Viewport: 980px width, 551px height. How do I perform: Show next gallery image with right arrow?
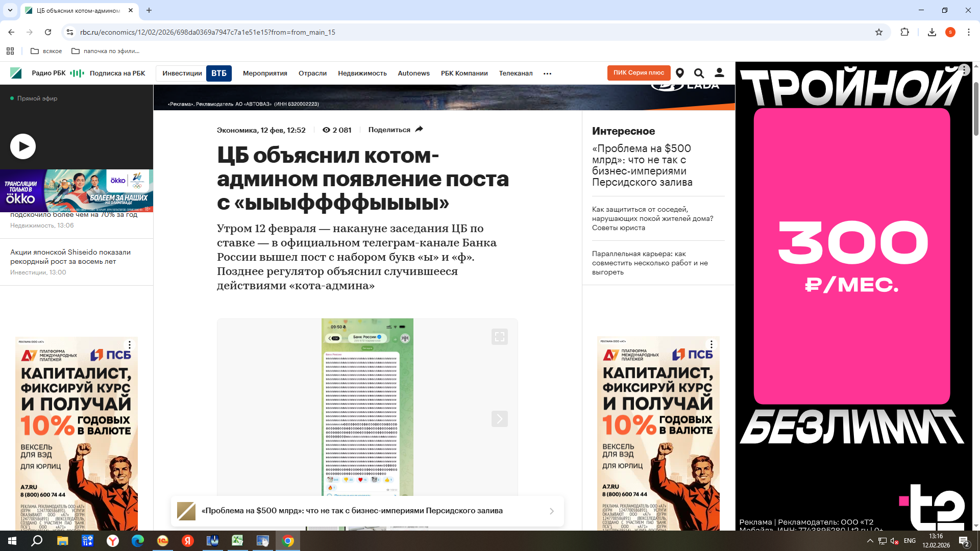pyautogui.click(x=499, y=419)
